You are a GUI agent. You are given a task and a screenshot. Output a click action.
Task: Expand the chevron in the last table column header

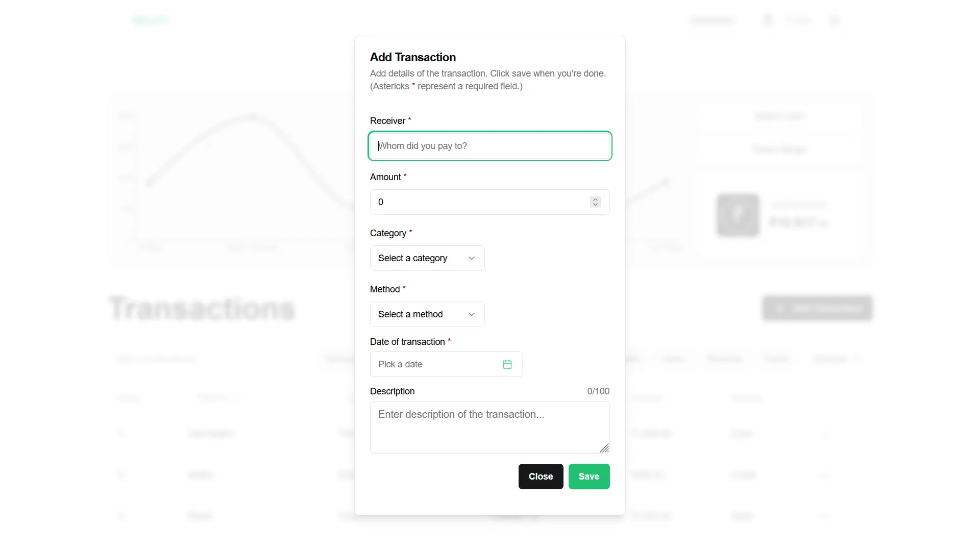(x=859, y=359)
